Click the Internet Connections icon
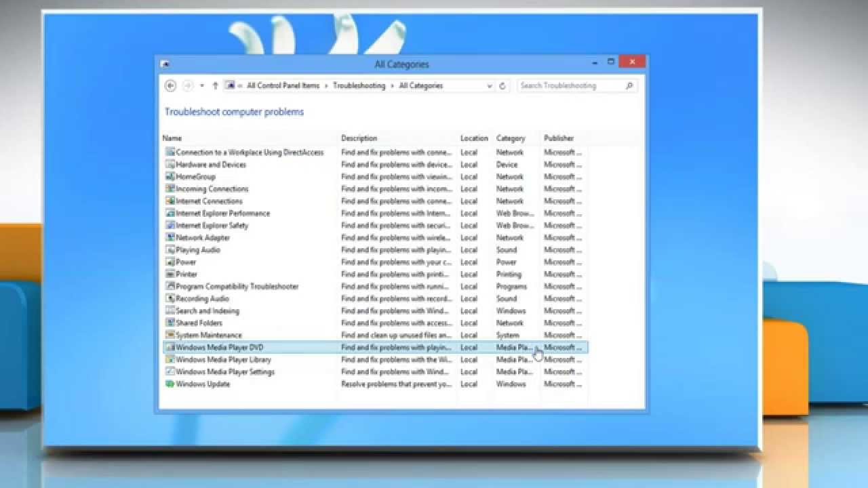Screen dimensions: 868x488 pyautogui.click(x=170, y=201)
